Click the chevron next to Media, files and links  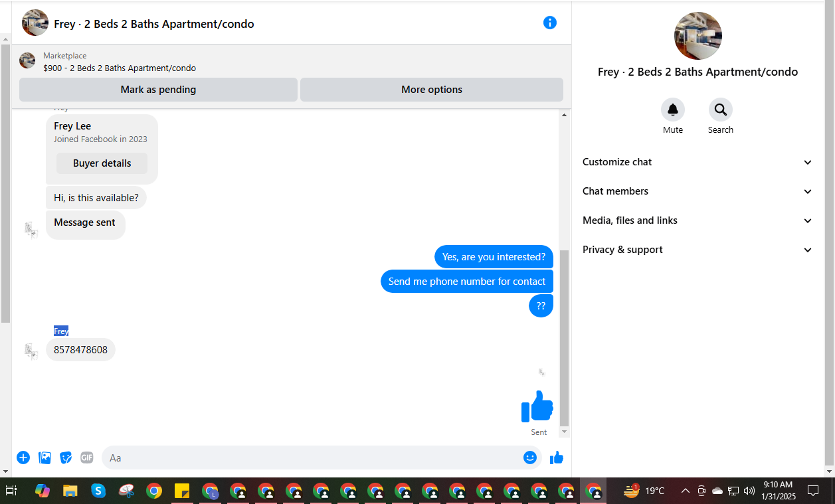coord(808,221)
